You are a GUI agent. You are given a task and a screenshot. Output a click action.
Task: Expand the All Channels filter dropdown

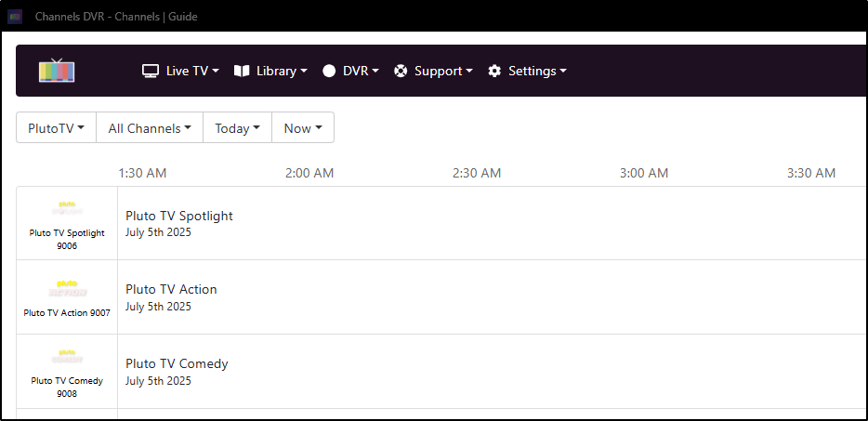[x=150, y=128]
